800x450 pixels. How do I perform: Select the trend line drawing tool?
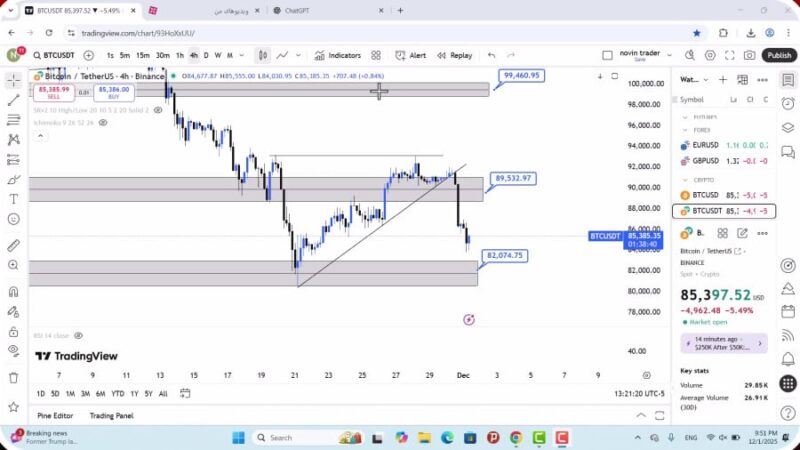tap(13, 100)
